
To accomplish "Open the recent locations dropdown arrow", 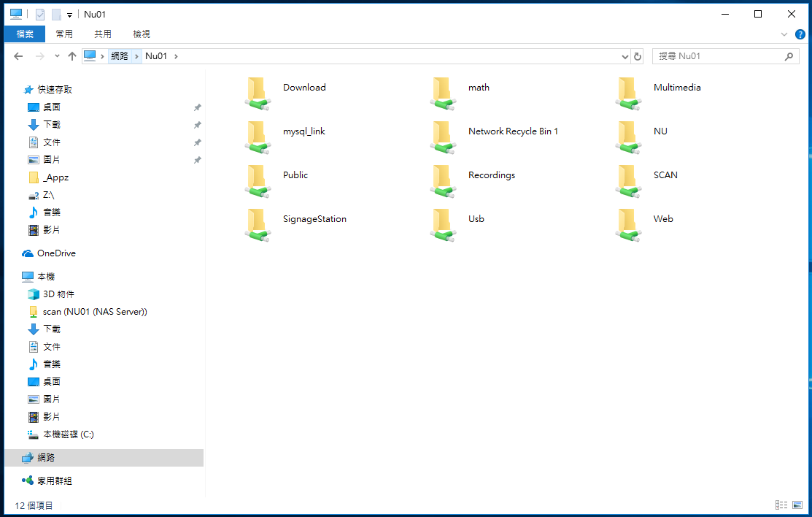I will click(57, 56).
